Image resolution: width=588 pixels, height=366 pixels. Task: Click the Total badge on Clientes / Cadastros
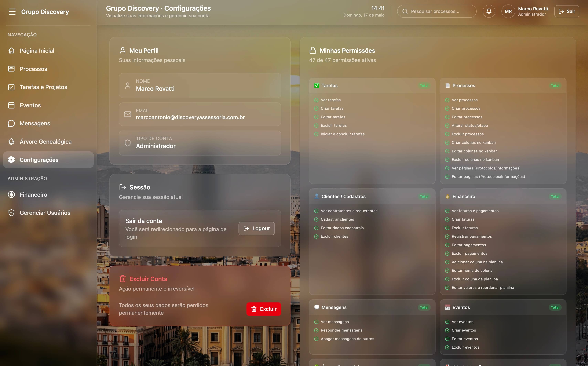[x=424, y=196]
